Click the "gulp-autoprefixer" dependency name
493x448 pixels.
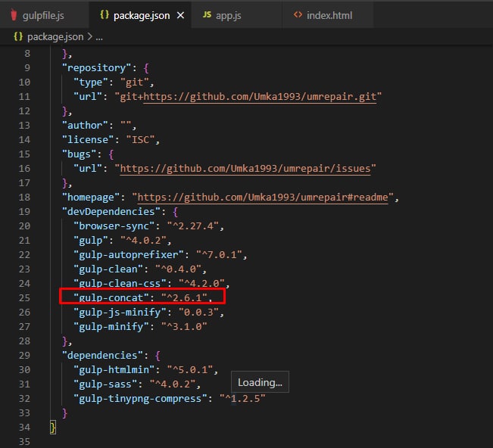click(x=128, y=254)
